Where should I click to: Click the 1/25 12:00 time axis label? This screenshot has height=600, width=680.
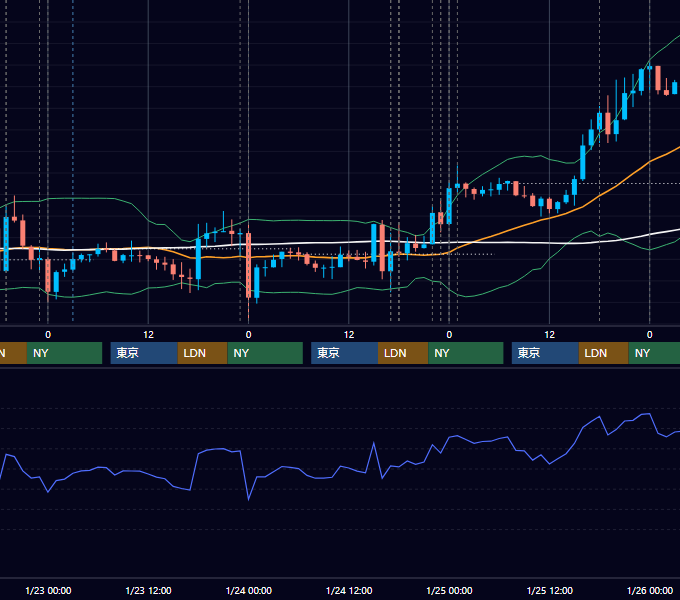pyautogui.click(x=549, y=590)
